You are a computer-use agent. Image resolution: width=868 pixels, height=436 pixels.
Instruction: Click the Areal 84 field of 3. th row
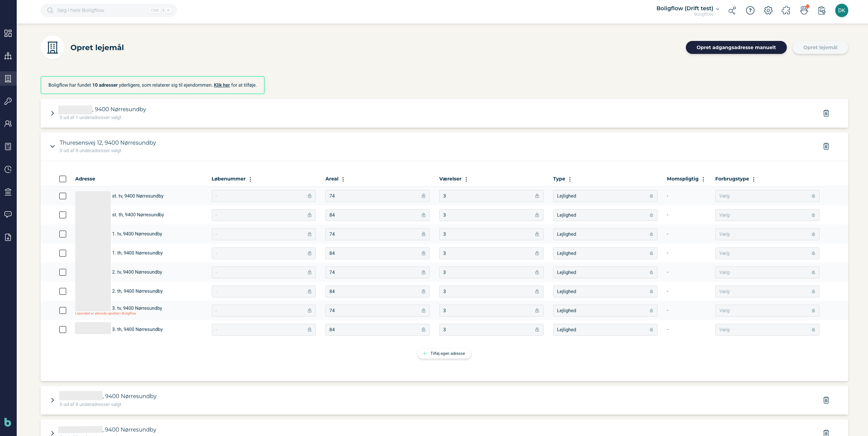(x=377, y=330)
